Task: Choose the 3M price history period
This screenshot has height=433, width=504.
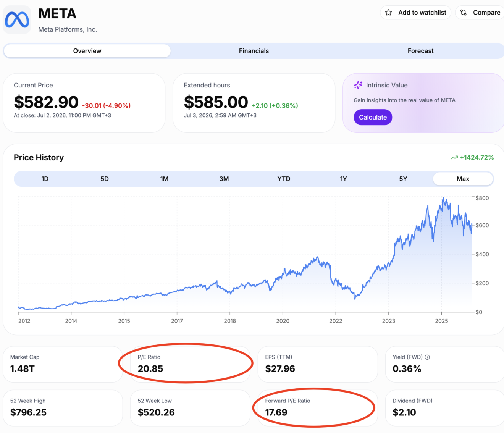Action: click(224, 179)
